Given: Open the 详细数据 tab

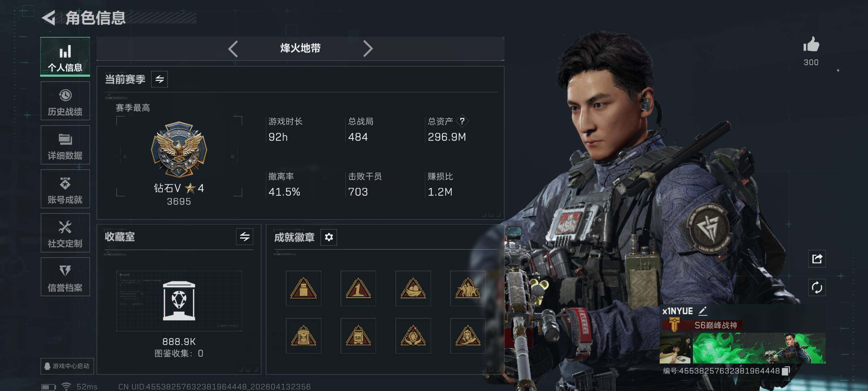Looking at the screenshot, I should tap(65, 145).
